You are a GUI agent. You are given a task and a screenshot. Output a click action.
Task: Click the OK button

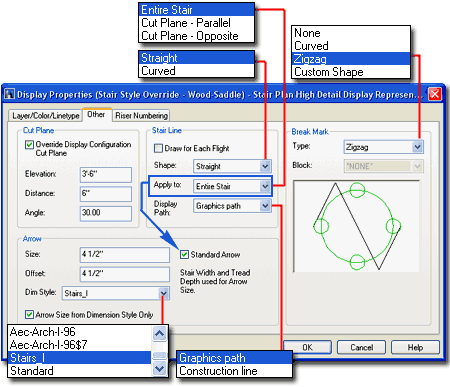pos(307,347)
